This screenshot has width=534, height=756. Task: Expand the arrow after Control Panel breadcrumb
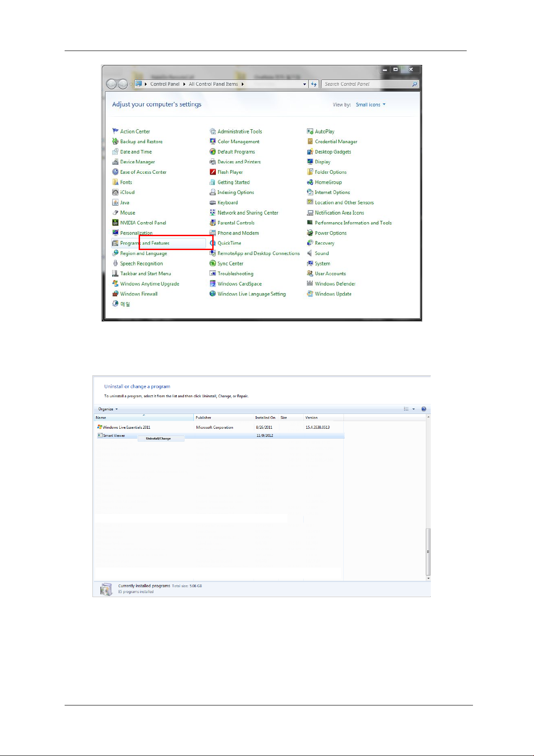point(184,84)
